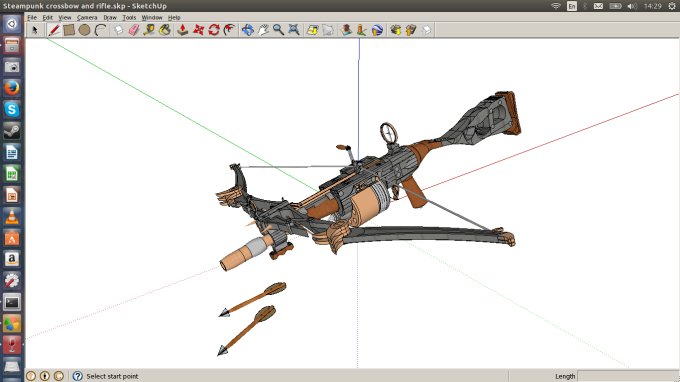This screenshot has width=680, height=382.
Task: Open the Help menu
Action: [174, 18]
